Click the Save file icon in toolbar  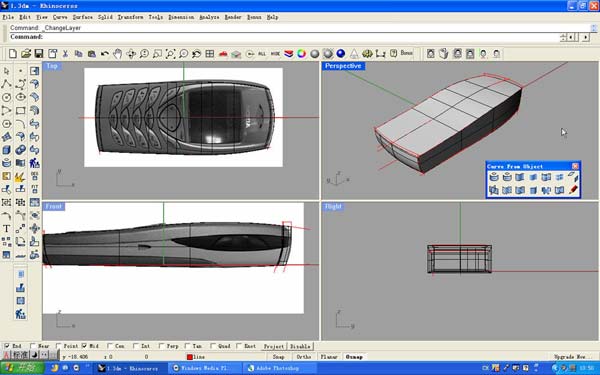(39, 54)
